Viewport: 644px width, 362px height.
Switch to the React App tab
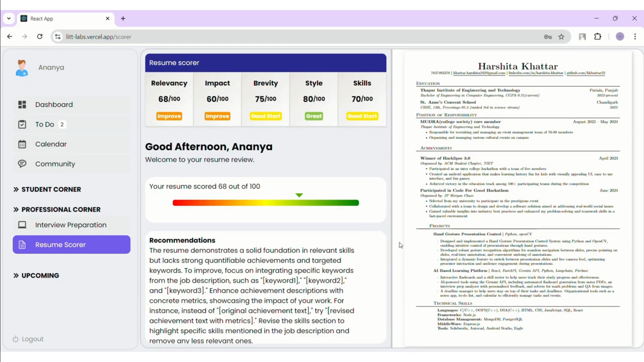pyautogui.click(x=60, y=19)
